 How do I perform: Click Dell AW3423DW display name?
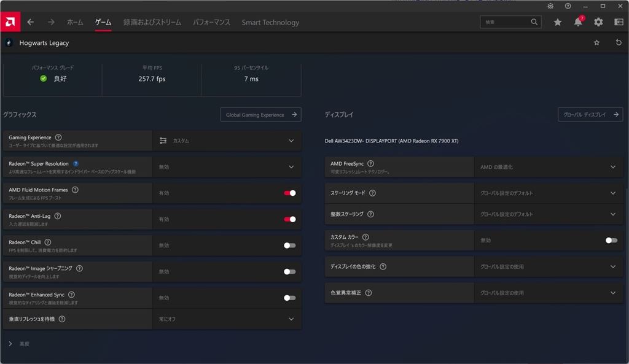pos(391,141)
